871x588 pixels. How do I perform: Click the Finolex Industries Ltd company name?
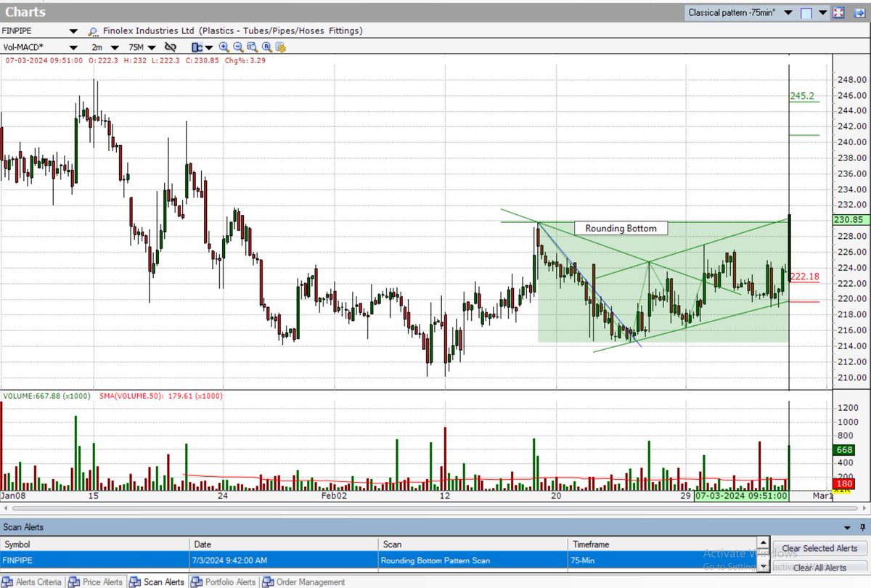click(147, 31)
